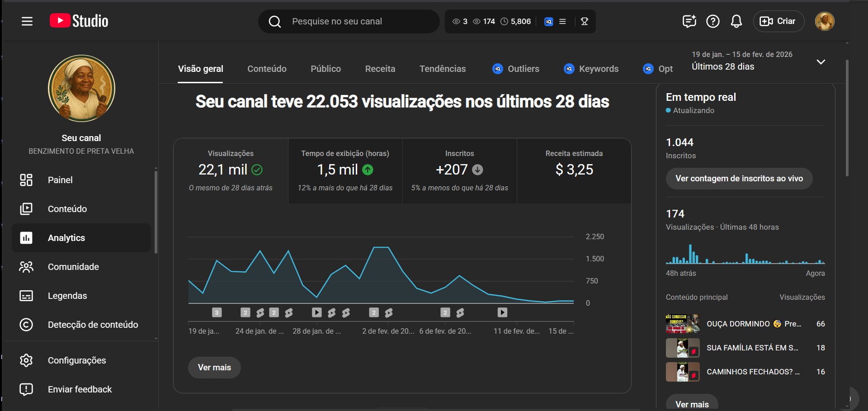Click the Criar button
Viewport: 868px width, 411px height.
[778, 21]
